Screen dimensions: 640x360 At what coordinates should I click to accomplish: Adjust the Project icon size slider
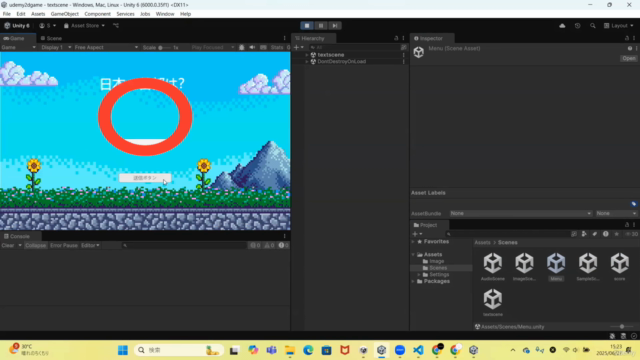coord(622,327)
